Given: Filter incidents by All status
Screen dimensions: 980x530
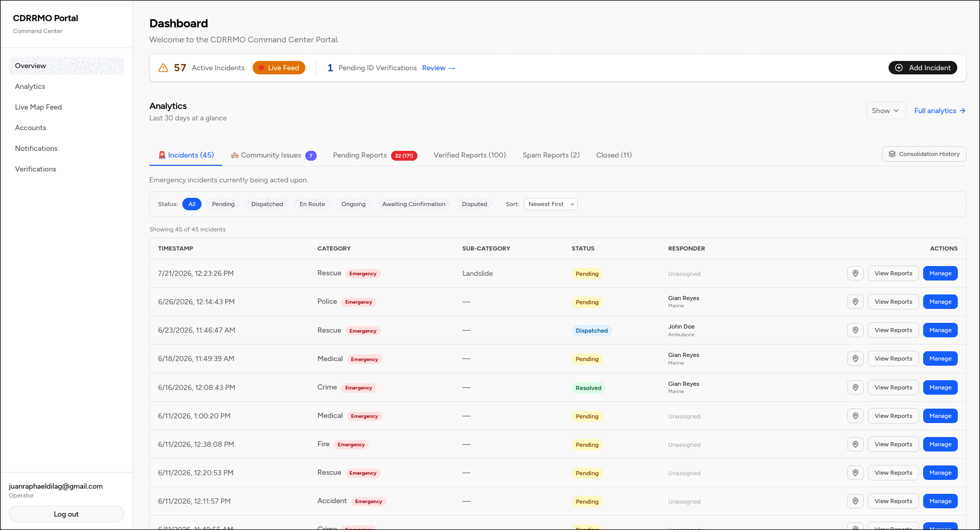Looking at the screenshot, I should point(192,204).
